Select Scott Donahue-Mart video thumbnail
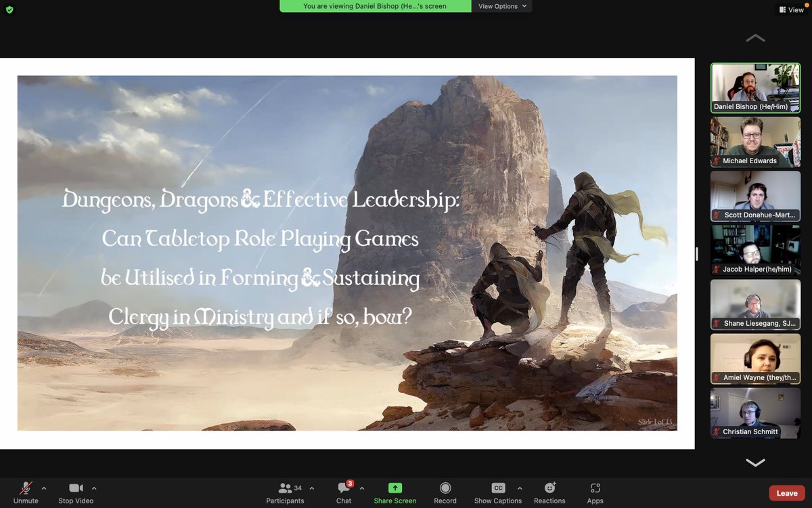The height and width of the screenshot is (508, 812). click(755, 196)
